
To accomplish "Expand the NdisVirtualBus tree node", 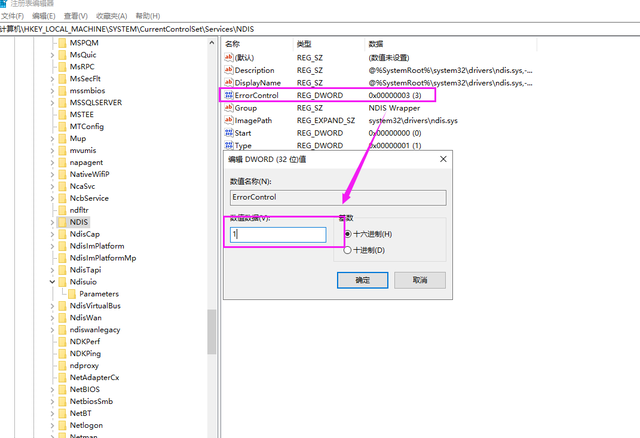I will coord(52,306).
